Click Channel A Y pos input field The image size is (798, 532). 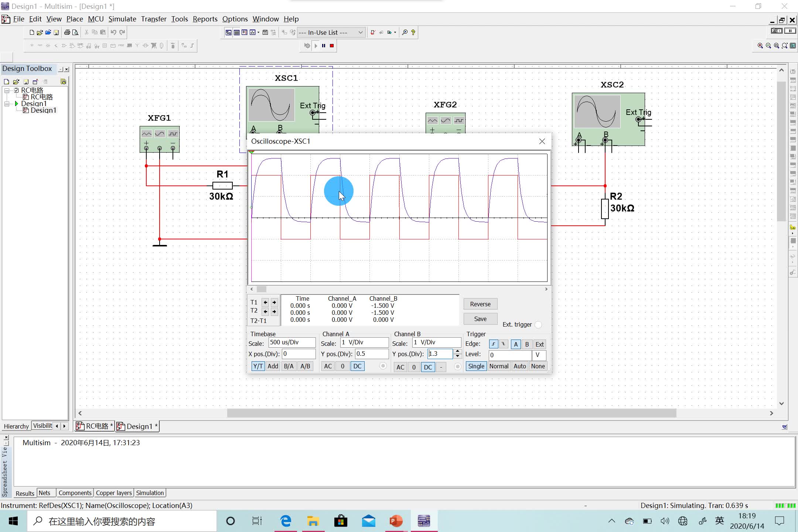(369, 354)
